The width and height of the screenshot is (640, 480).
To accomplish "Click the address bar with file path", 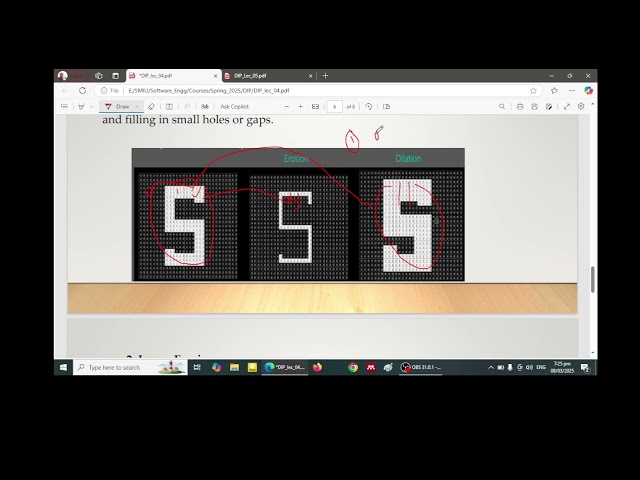I will coord(318,91).
